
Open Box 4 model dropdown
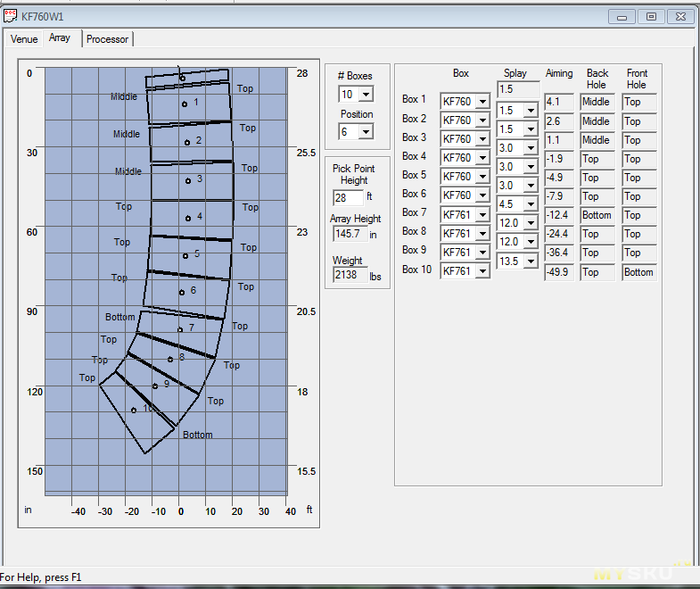[x=482, y=158]
